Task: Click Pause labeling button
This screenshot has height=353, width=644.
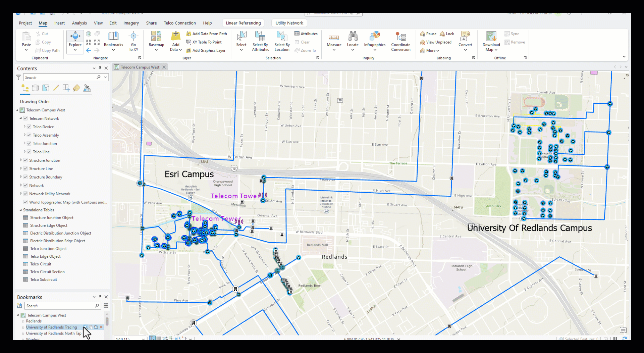Action: click(428, 34)
